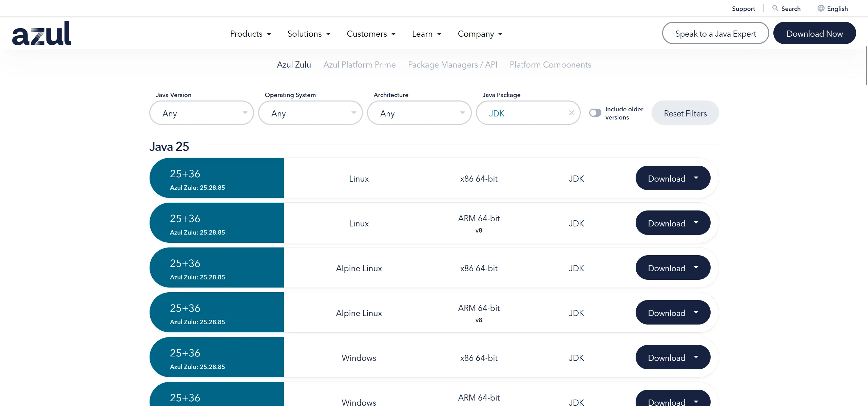This screenshot has height=406, width=868.
Task: Open the Architecture dropdown
Action: click(419, 113)
